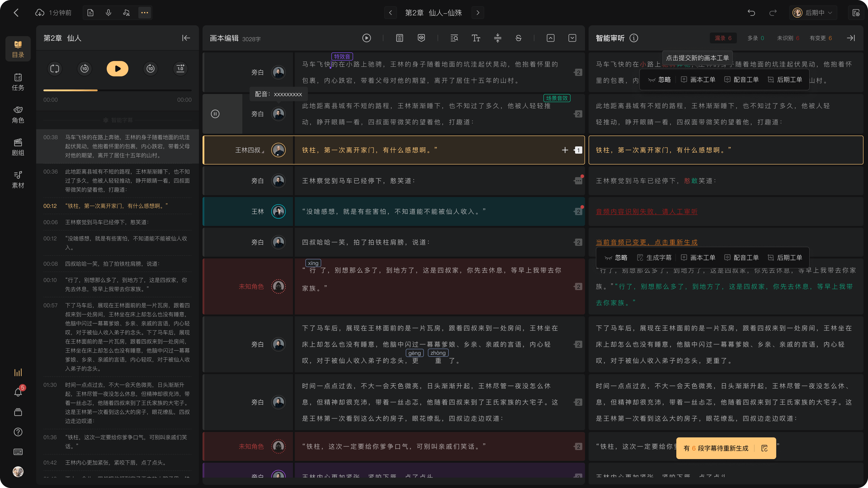Select subtitle 四叔哈哈一笑 at 00:08

click(x=118, y=264)
